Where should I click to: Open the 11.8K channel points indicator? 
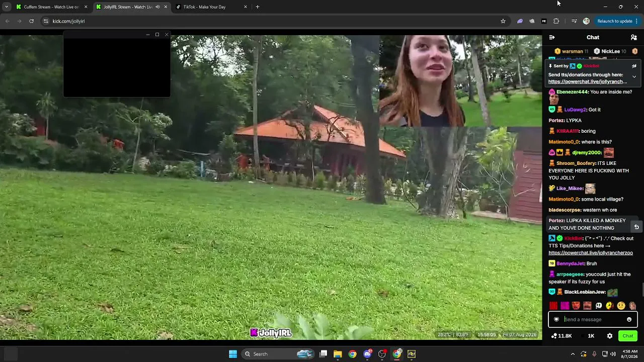pos(561,336)
